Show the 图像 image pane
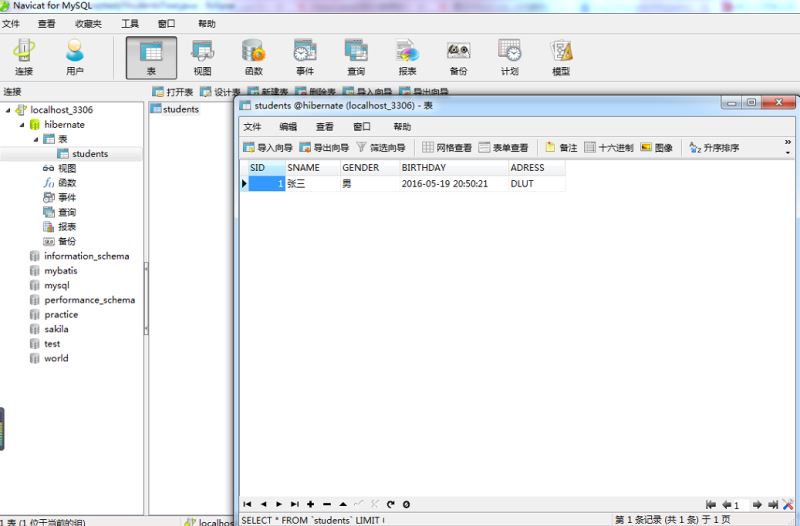This screenshot has height=526, width=800. (x=657, y=147)
